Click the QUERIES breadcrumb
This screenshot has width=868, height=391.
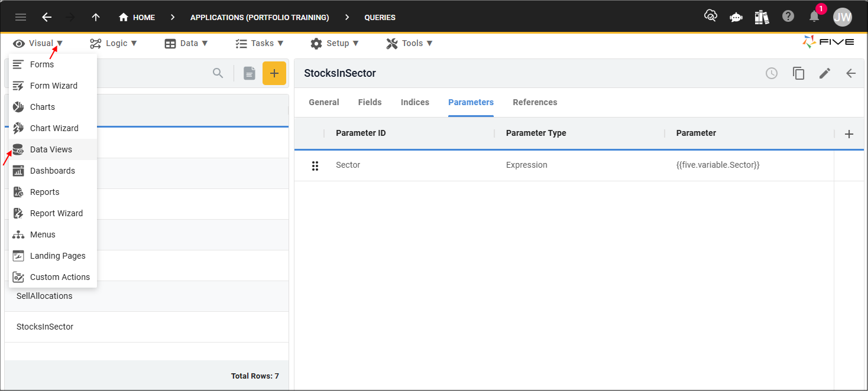[x=380, y=17]
